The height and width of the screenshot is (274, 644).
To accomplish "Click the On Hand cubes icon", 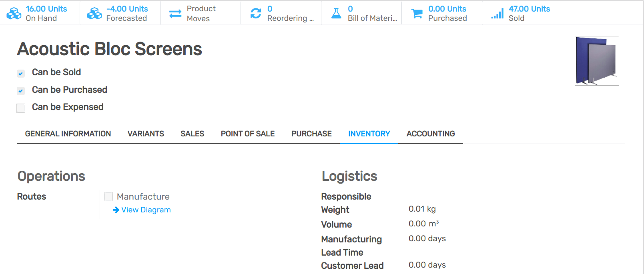I will point(14,13).
